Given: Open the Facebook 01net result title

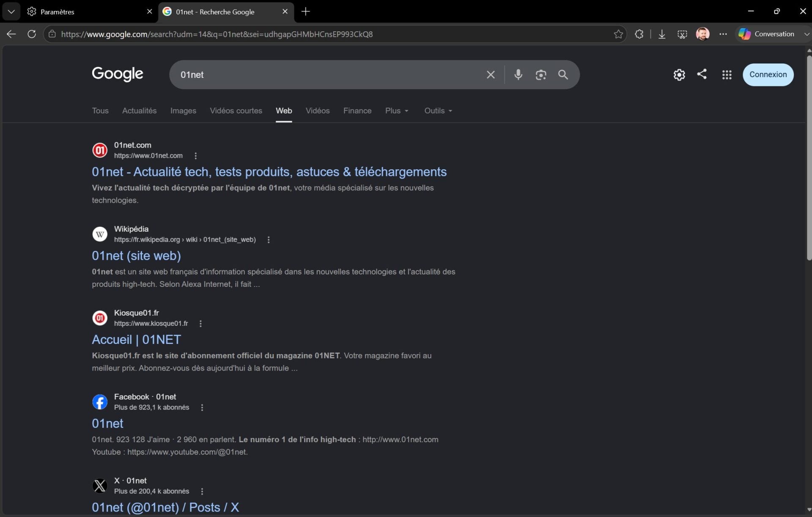Looking at the screenshot, I should [x=107, y=423].
